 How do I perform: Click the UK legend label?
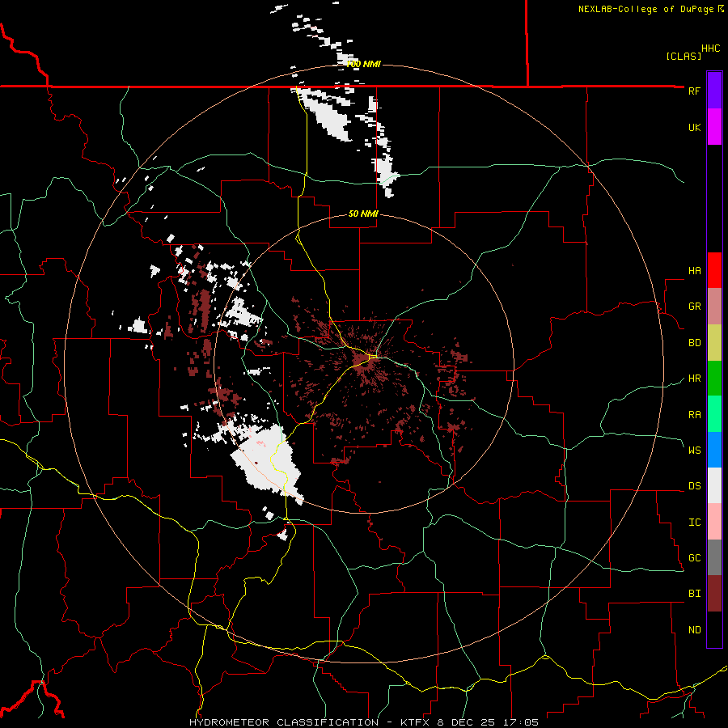(x=694, y=127)
